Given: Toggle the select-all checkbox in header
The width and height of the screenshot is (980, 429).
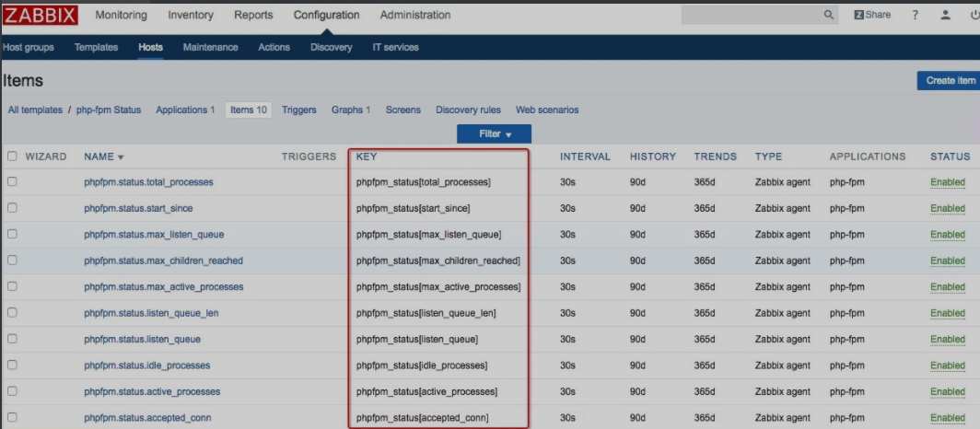Looking at the screenshot, I should tap(12, 157).
